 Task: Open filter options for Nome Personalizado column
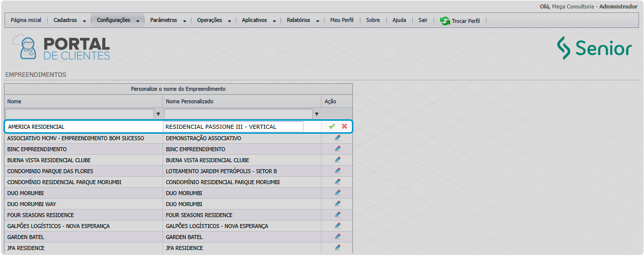317,114
